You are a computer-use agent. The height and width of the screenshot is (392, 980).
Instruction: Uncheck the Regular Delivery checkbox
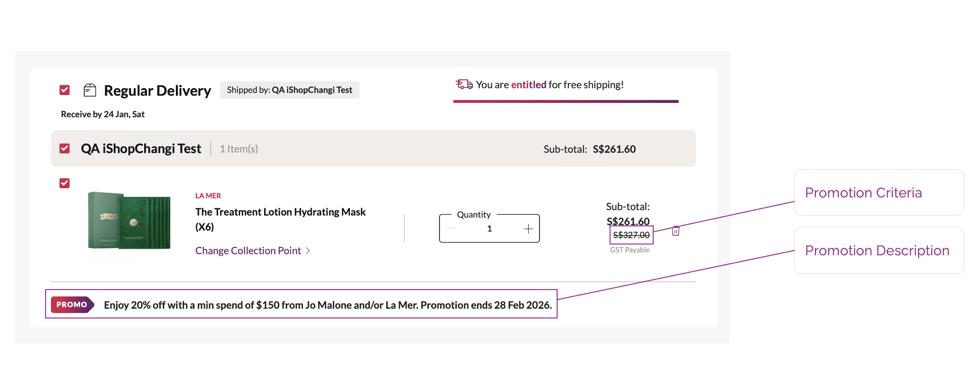pos(65,90)
